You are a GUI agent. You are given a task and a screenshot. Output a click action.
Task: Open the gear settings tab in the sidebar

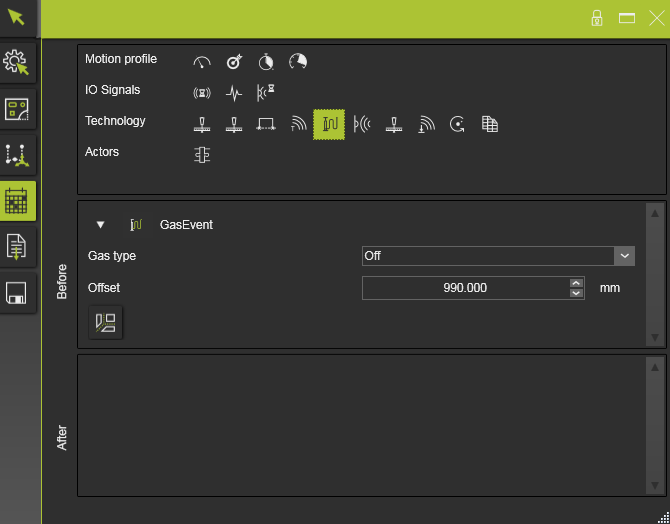(17, 63)
